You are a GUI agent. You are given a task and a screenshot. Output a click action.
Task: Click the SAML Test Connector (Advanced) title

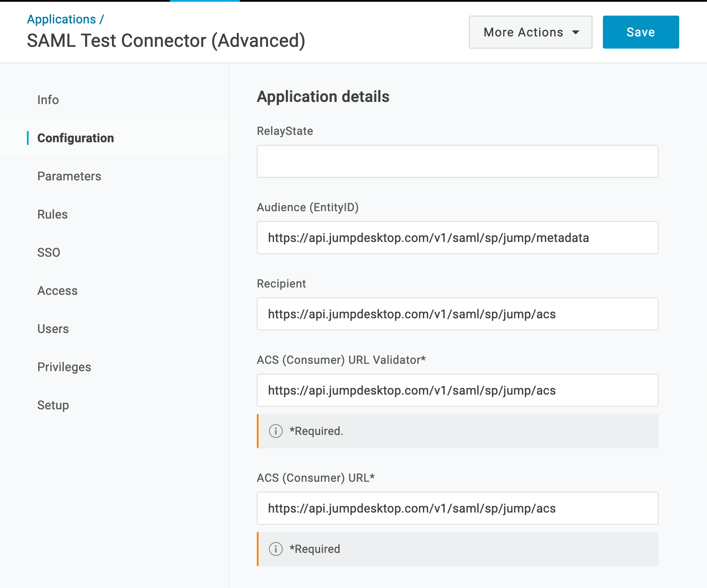pyautogui.click(x=166, y=41)
